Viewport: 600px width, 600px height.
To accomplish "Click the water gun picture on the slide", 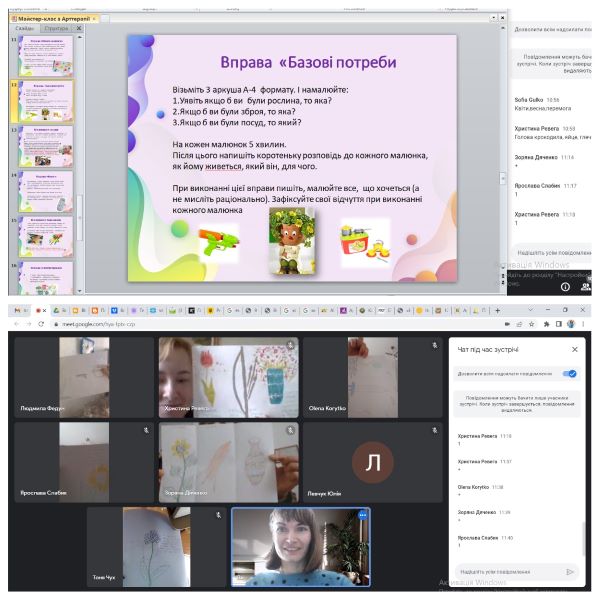I will click(x=219, y=243).
